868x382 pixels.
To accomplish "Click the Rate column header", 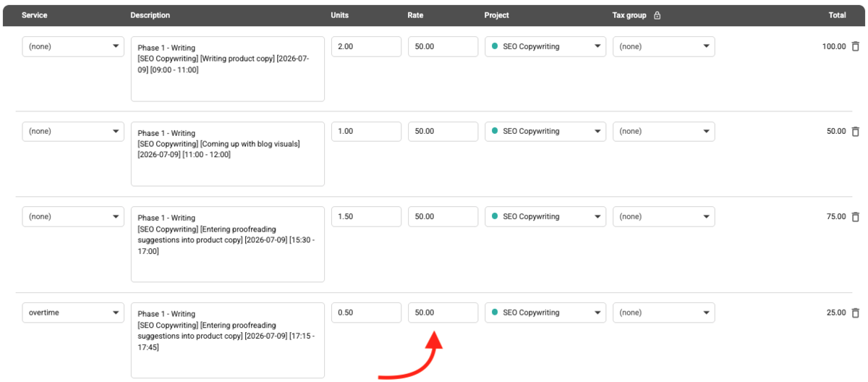I will 415,15.
